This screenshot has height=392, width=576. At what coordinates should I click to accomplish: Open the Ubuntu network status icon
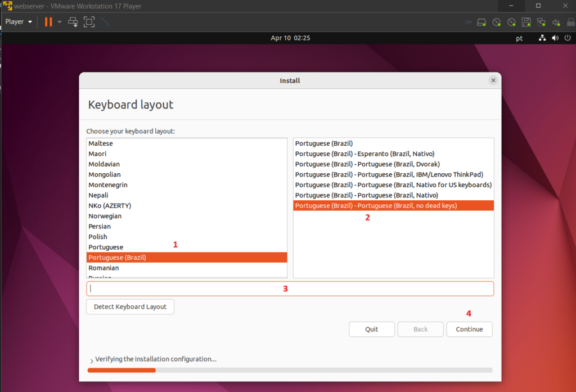click(x=542, y=38)
